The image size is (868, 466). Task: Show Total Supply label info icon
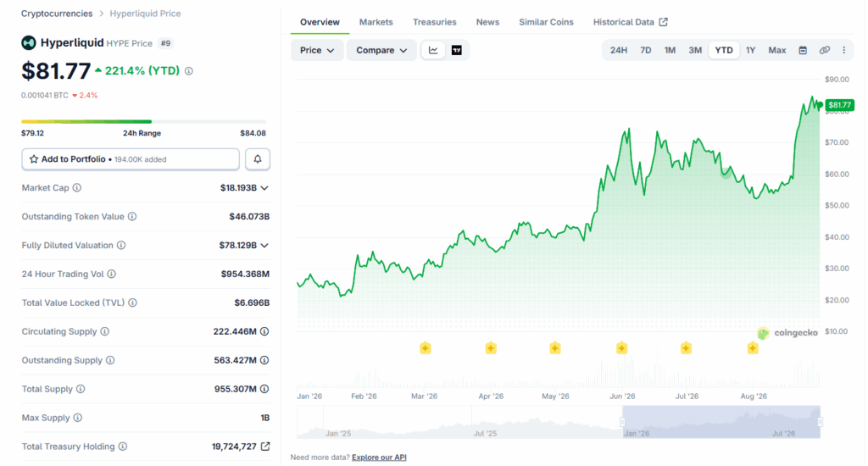tap(81, 389)
